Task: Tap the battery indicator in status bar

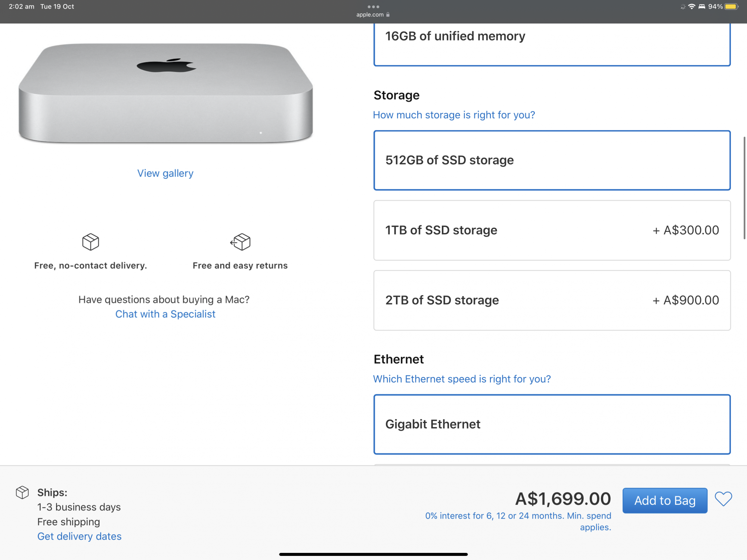Action: (731, 6)
